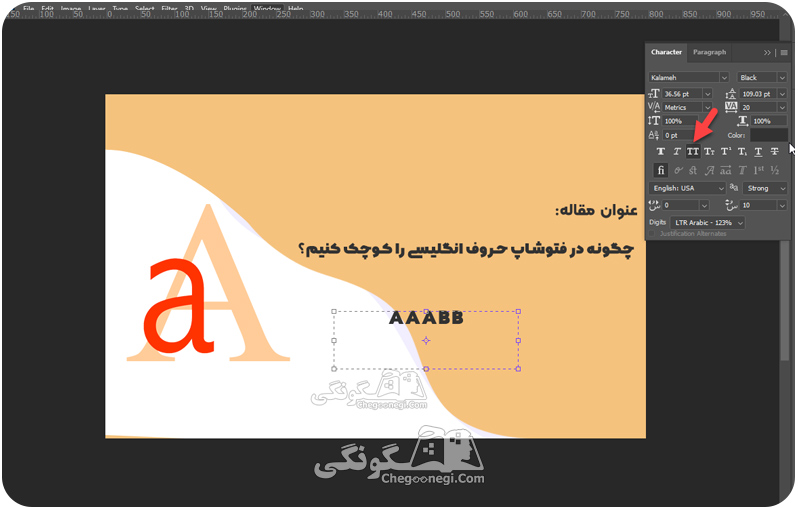Toggle Faux Bold text style
This screenshot has height=508, width=798.
click(x=661, y=152)
